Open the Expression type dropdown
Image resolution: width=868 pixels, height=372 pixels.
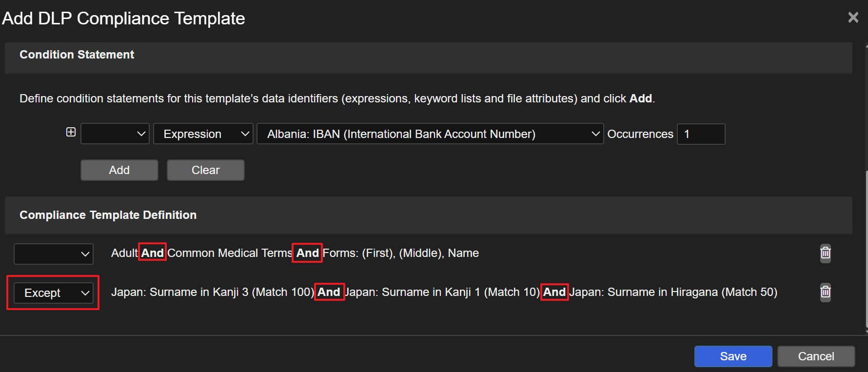coord(203,134)
